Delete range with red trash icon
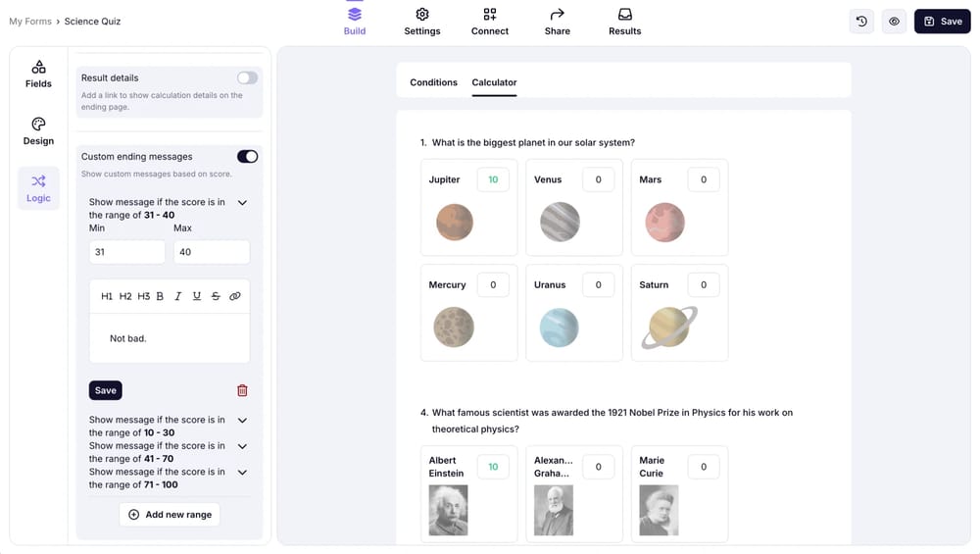Image resolution: width=980 pixels, height=554 pixels. [242, 390]
